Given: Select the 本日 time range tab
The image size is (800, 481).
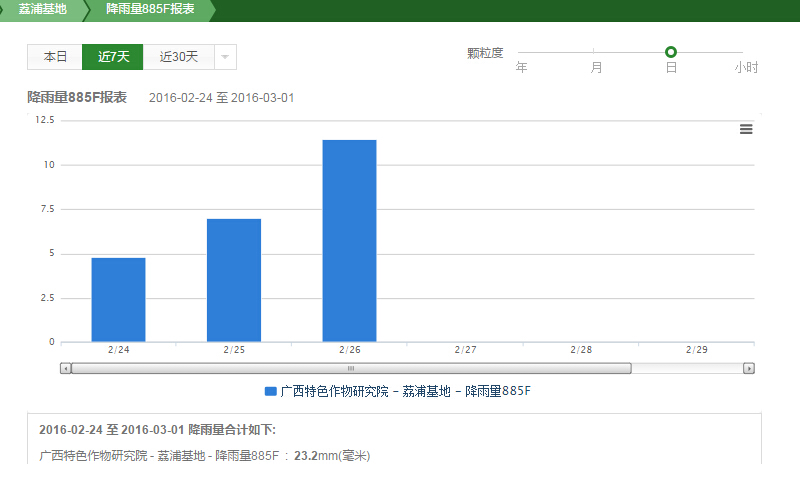Looking at the screenshot, I should 55,57.
